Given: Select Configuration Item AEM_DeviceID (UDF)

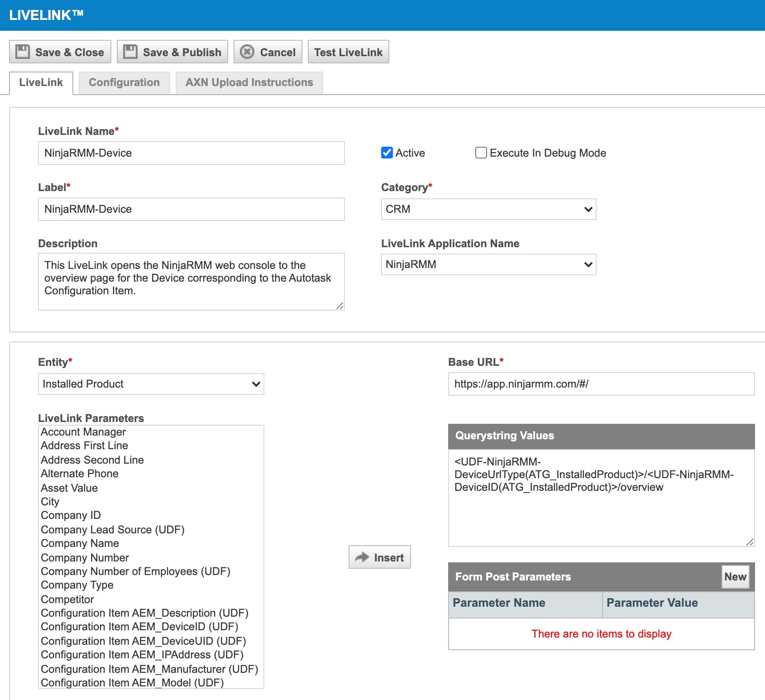Looking at the screenshot, I should coord(151,627).
